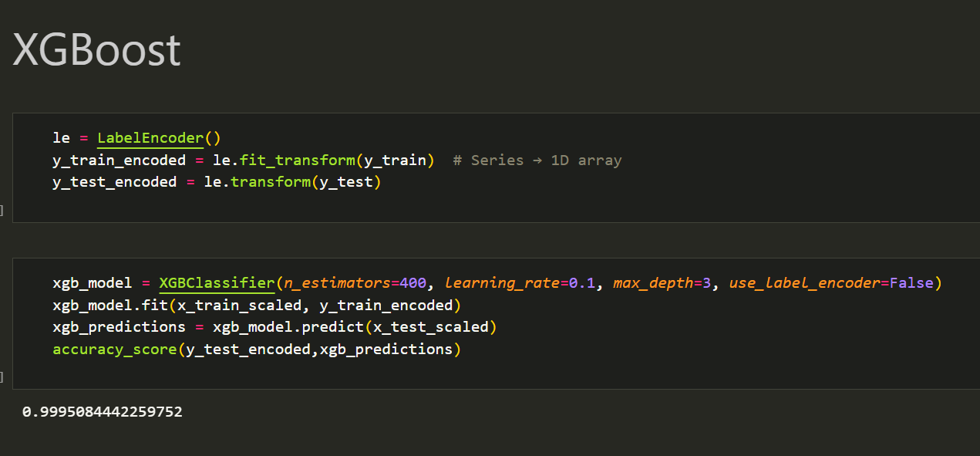
Task: Click 'xgb_model.predict(x_test_scaled)' call
Action: pos(355,327)
